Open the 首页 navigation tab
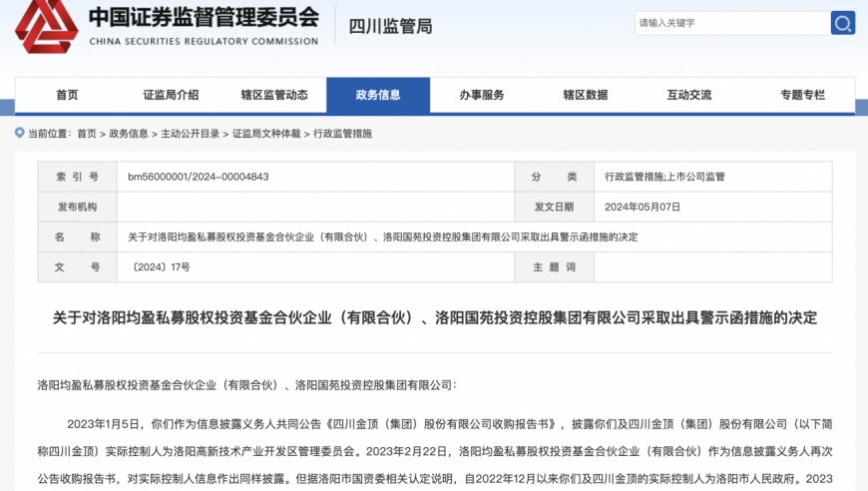Viewport: 868px width, 491px height. [x=67, y=95]
